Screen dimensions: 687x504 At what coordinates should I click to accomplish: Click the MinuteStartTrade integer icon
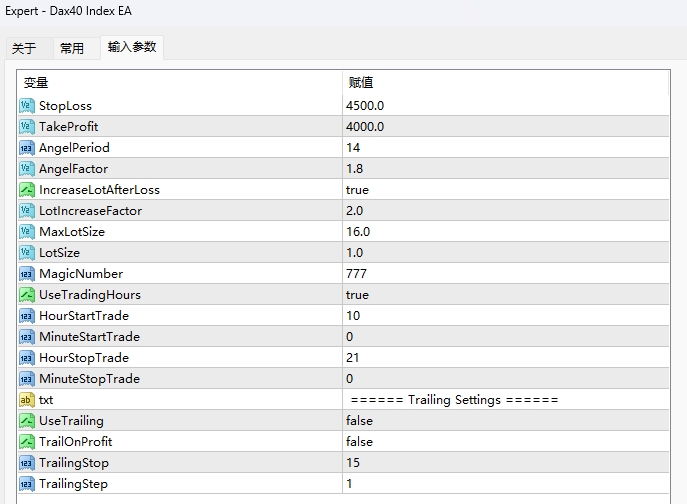[27, 337]
